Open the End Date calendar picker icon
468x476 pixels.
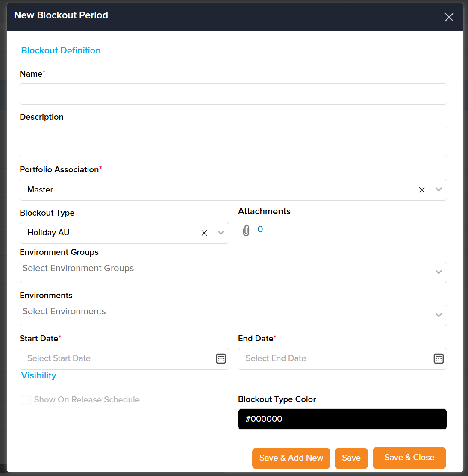439,359
